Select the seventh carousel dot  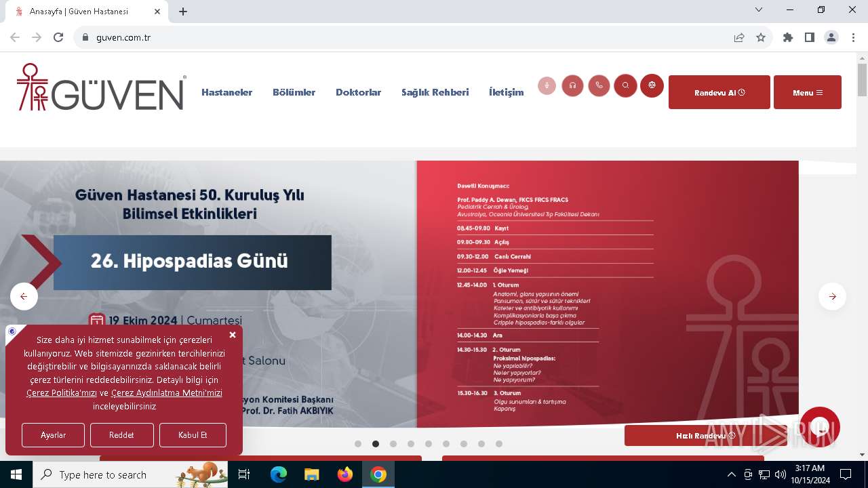click(x=464, y=444)
